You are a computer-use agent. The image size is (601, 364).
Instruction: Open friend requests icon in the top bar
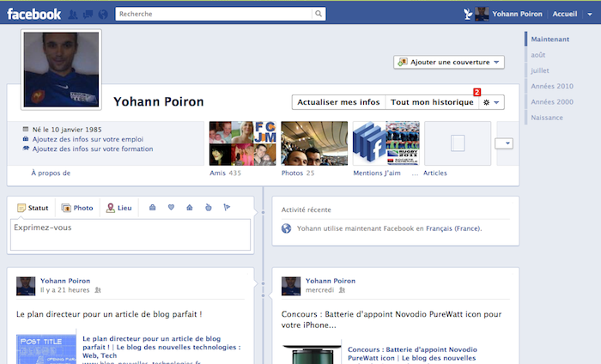point(75,14)
